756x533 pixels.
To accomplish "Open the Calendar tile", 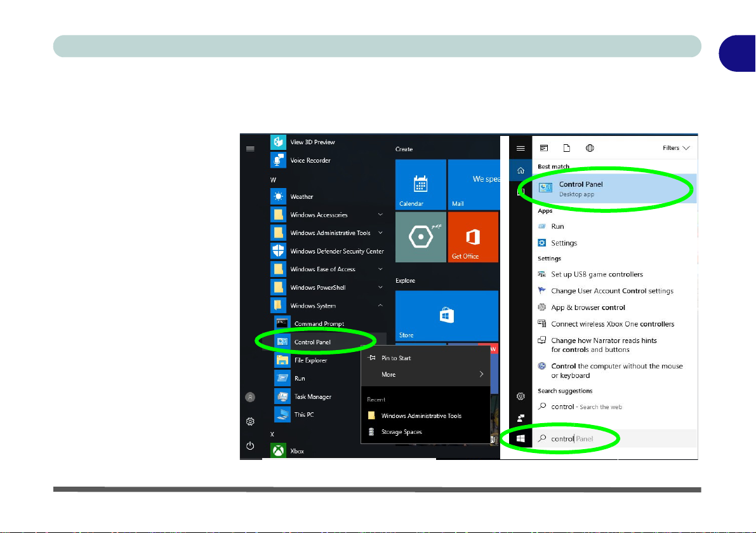I will click(420, 185).
